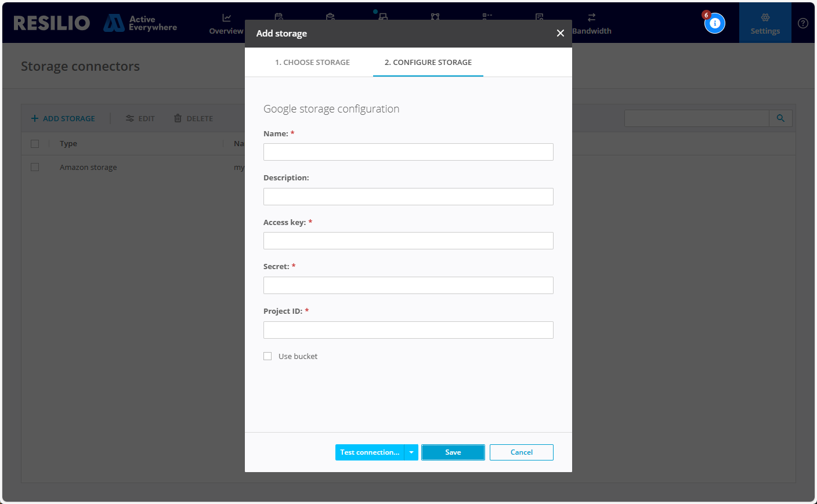Enable the Use bucket checkbox
Viewport: 817px width, 504px height.
267,356
